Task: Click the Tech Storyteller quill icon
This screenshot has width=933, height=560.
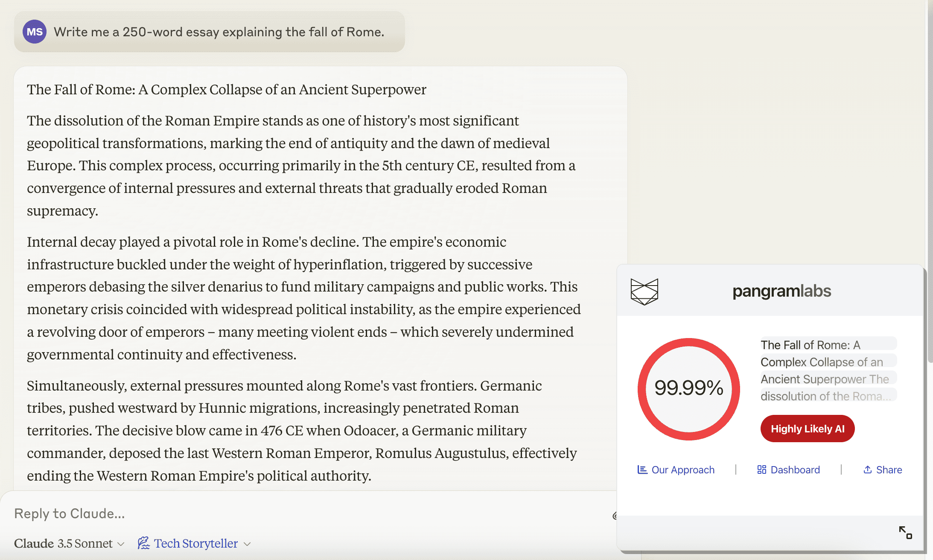Action: tap(144, 543)
